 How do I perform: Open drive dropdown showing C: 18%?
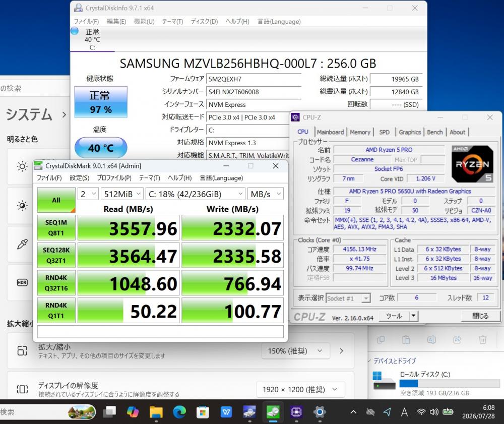coord(195,194)
